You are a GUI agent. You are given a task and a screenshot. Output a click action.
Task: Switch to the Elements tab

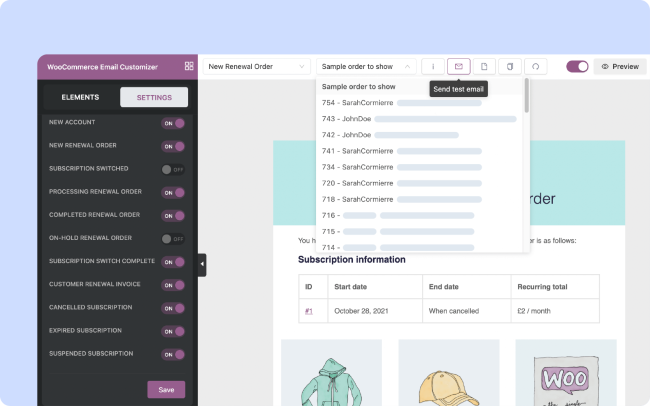pos(80,97)
